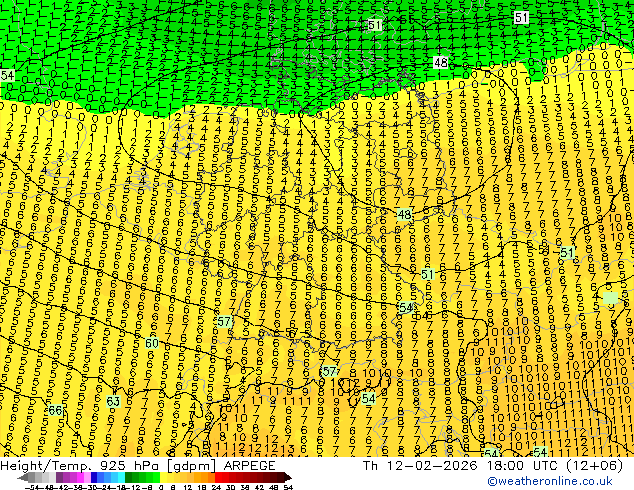Select the 60 height contour label
Viewport: 634px width, 490px height.
point(152,343)
